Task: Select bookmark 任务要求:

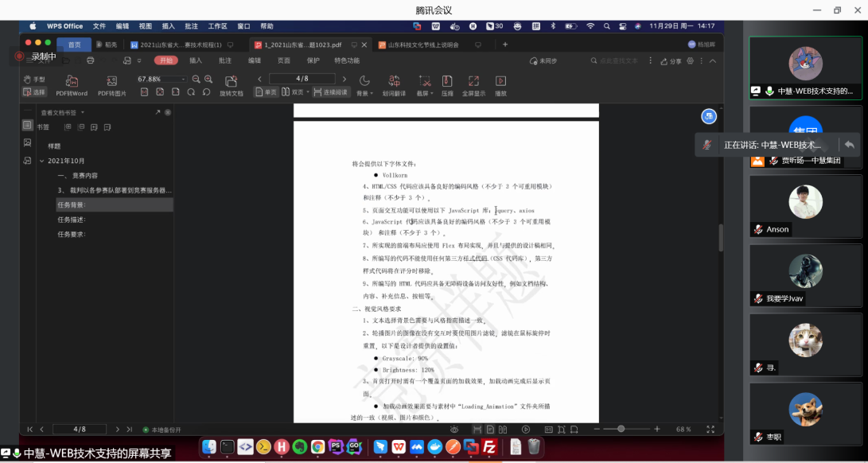Action: click(72, 234)
